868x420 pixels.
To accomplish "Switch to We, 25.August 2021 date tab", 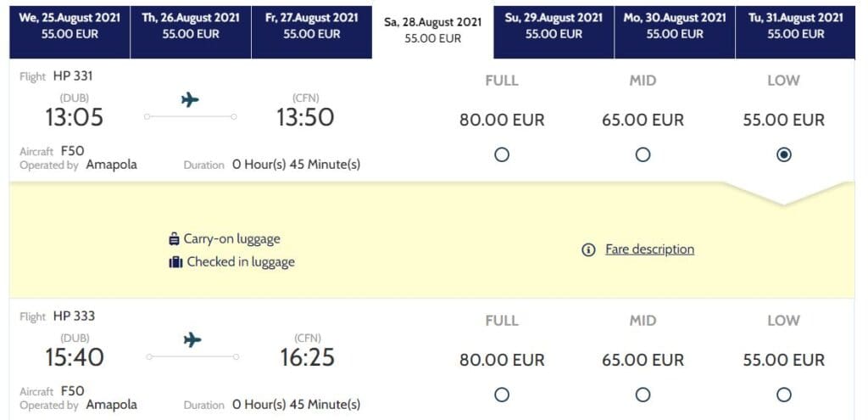I will click(x=70, y=25).
